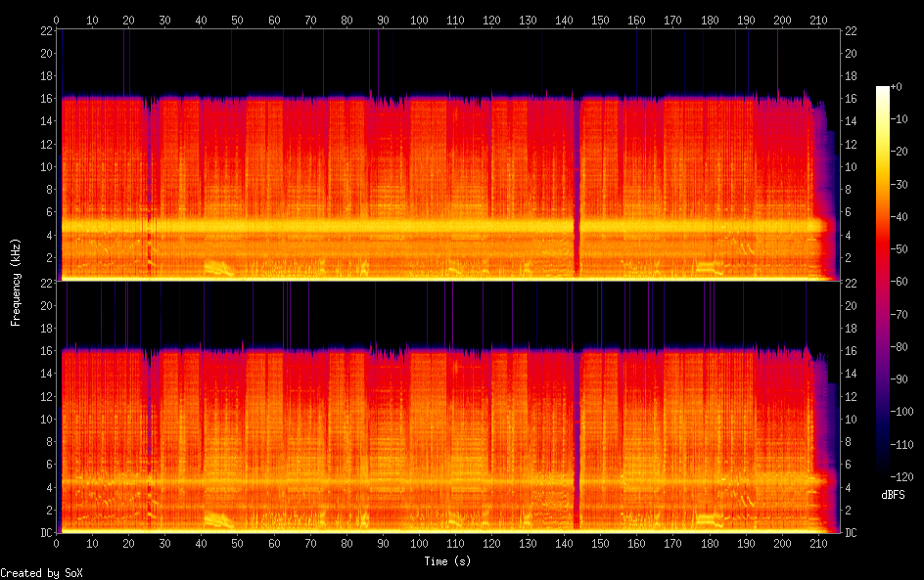924x580 pixels.
Task: Select the white top end of the color bar
Action: (x=883, y=90)
